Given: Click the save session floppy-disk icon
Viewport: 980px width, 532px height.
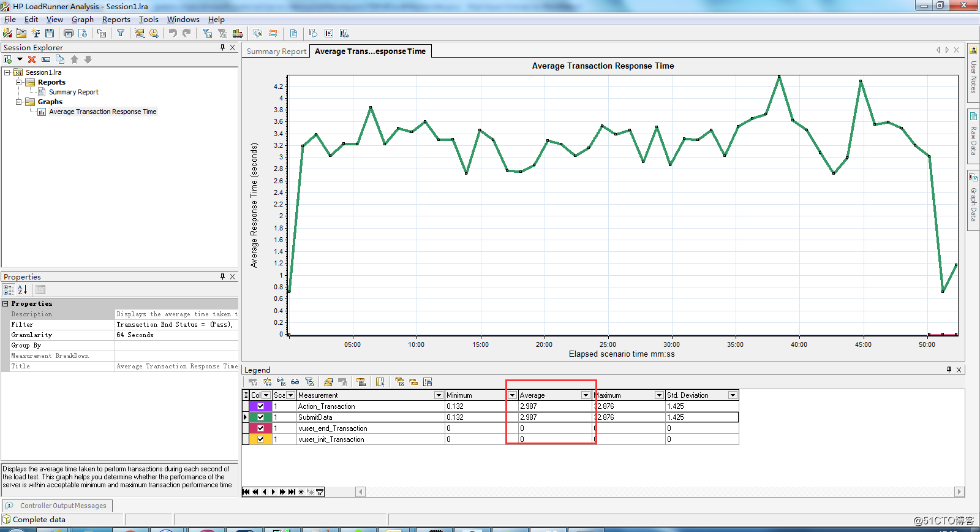Looking at the screenshot, I should coord(50,33).
